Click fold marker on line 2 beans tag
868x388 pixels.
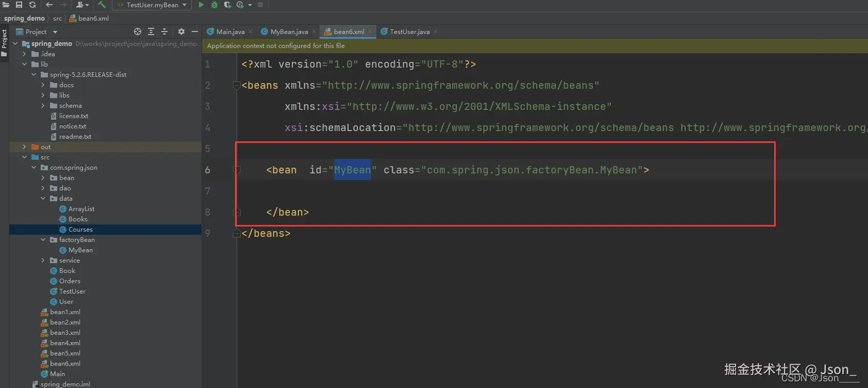coord(237,85)
